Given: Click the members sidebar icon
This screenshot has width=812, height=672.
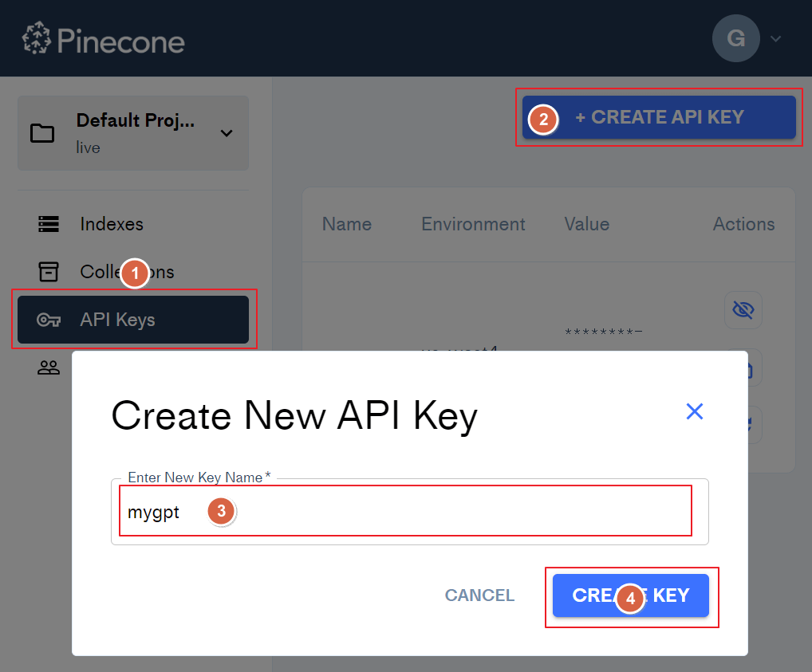Looking at the screenshot, I should [x=48, y=367].
